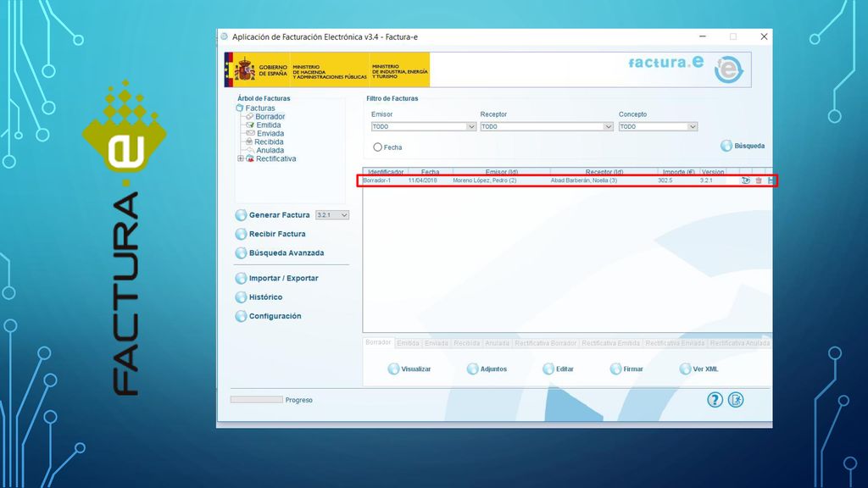The height and width of the screenshot is (488, 868).
Task: Click the save disk icon on Borrador-1 row
Action: (770, 180)
